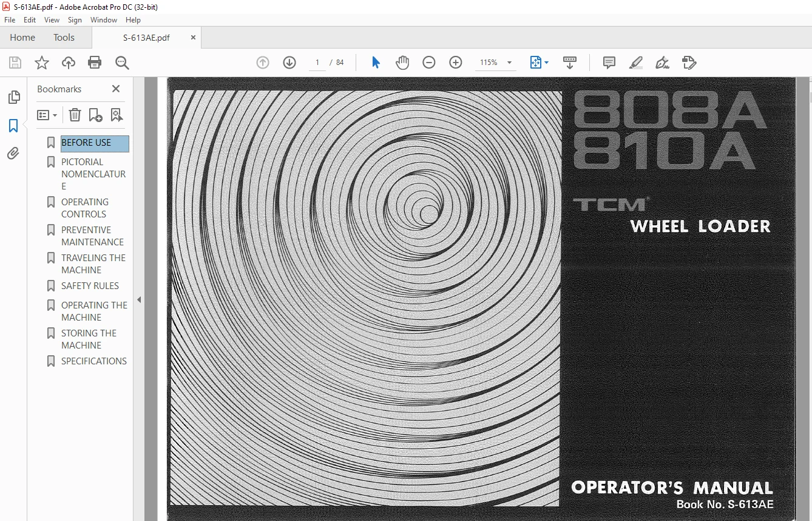812x521 pixels.
Task: Open the Sign document tool
Action: point(663,63)
